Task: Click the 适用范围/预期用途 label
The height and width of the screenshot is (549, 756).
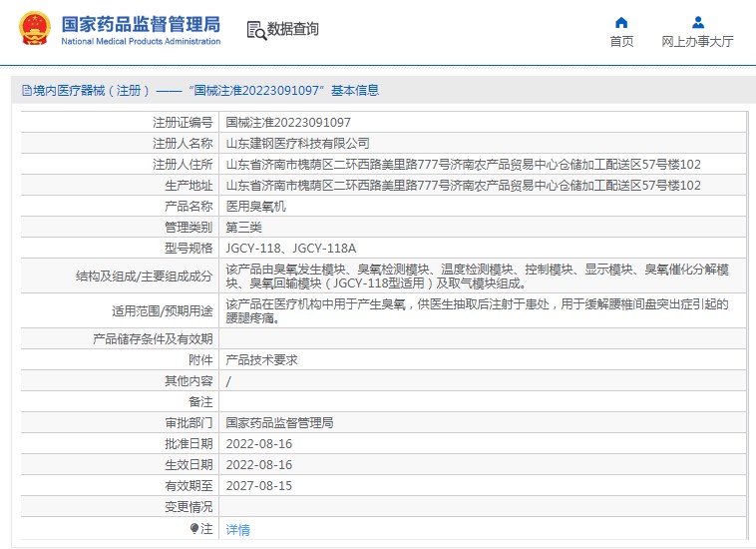Action: (163, 311)
